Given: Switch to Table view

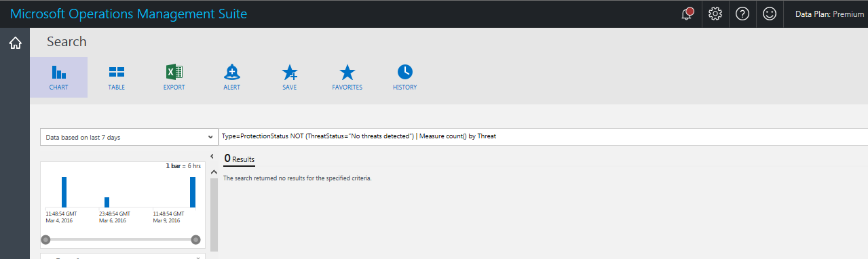Looking at the screenshot, I should pos(116,77).
